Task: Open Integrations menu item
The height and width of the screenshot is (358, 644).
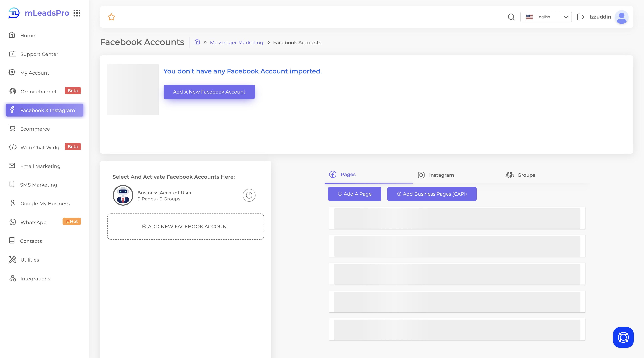Action: 45,279
